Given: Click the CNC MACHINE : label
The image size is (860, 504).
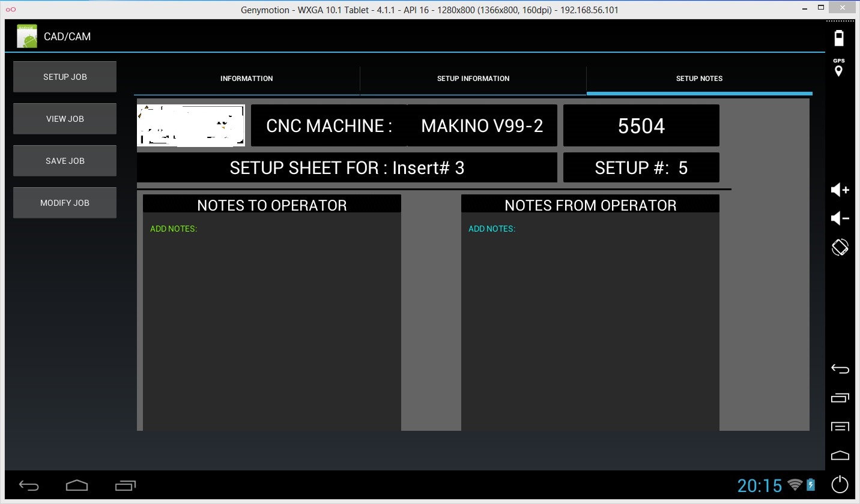Looking at the screenshot, I should (x=329, y=125).
